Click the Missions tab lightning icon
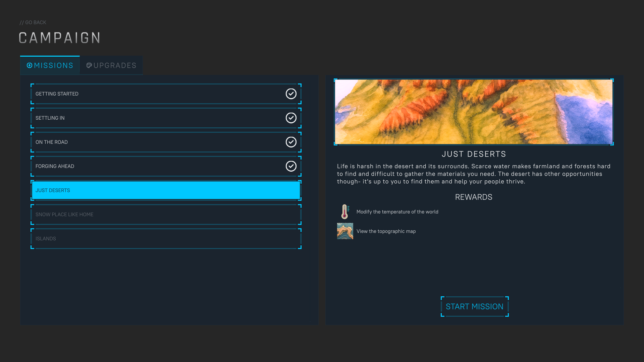 tap(30, 65)
